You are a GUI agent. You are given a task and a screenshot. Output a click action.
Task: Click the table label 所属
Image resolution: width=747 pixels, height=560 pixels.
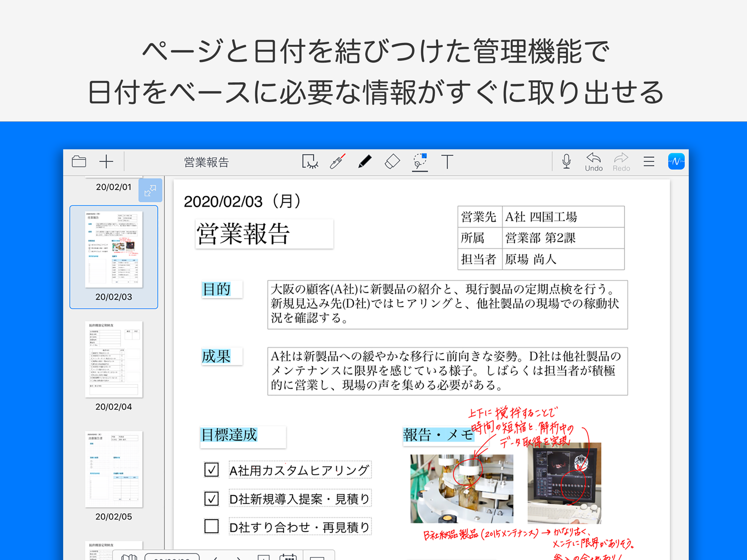tap(480, 238)
